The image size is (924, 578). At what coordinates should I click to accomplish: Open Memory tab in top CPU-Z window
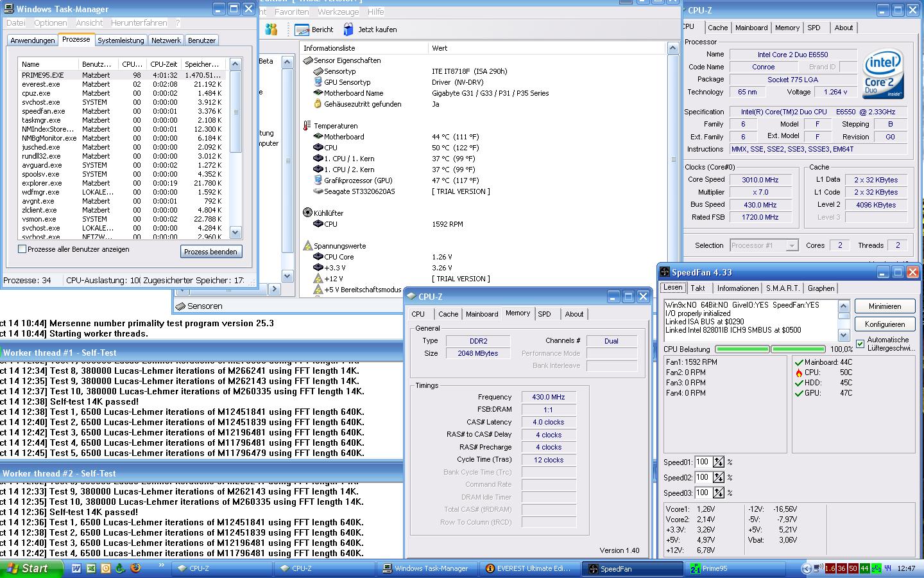click(787, 28)
